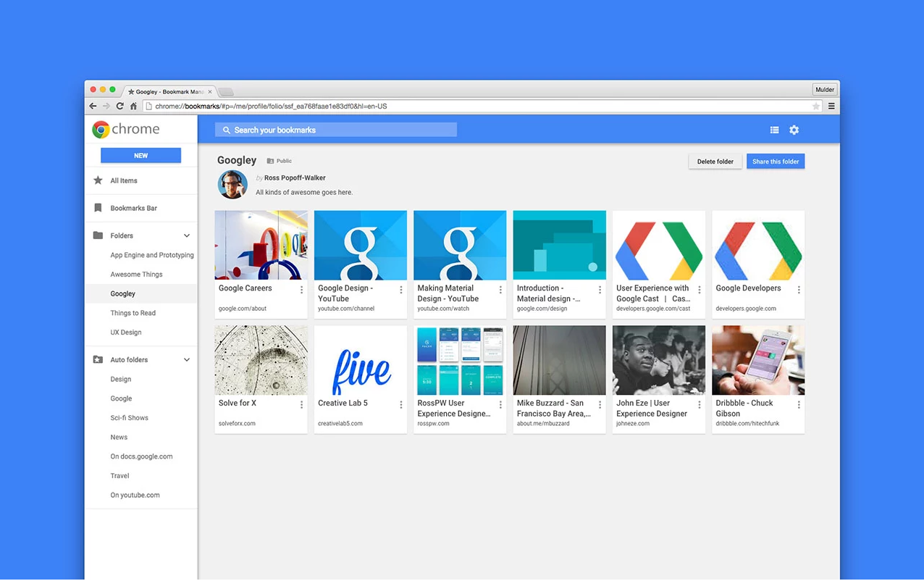Open three-dot menu on Creative Lab 5 card
The width and height of the screenshot is (924, 581).
tap(400, 405)
